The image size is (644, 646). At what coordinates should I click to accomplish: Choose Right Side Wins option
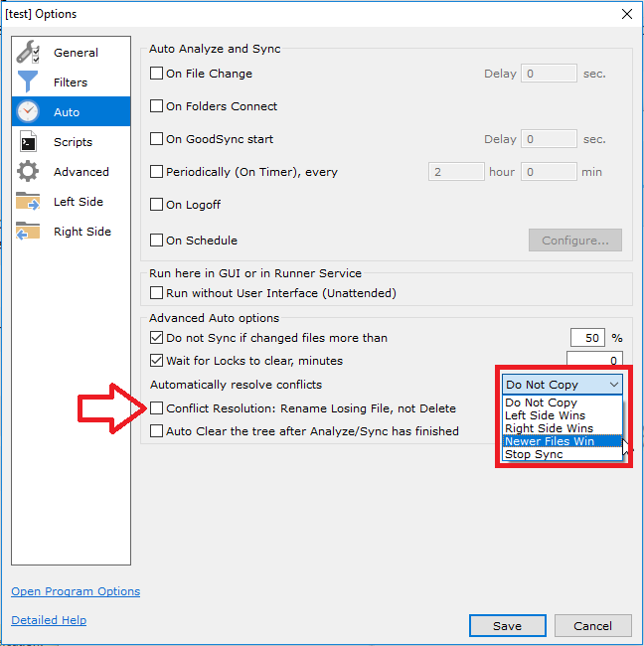click(549, 428)
